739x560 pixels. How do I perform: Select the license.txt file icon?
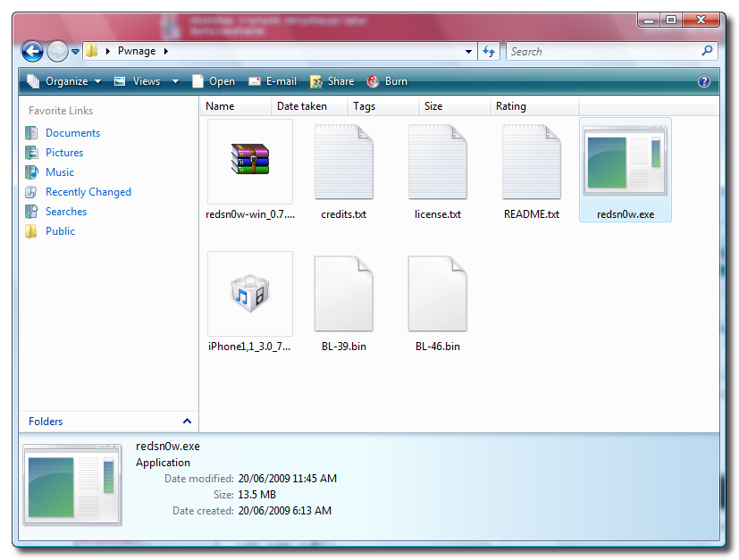(437, 162)
